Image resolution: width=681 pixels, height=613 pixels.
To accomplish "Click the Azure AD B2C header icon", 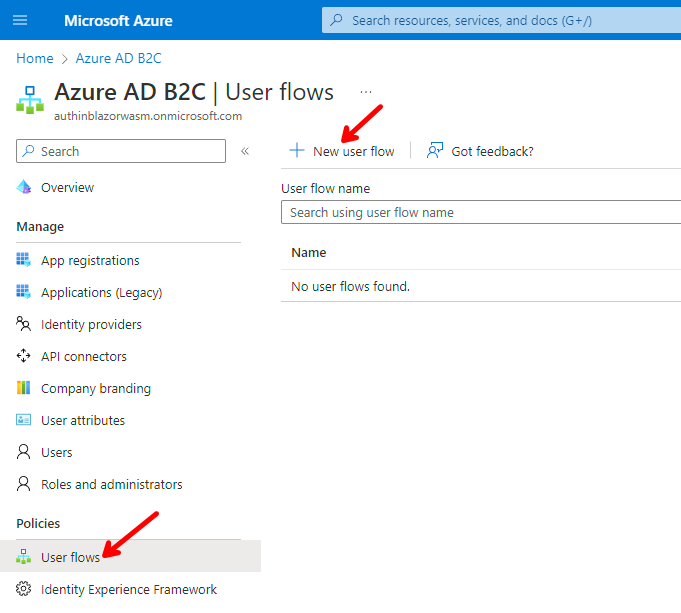I will click(x=30, y=100).
